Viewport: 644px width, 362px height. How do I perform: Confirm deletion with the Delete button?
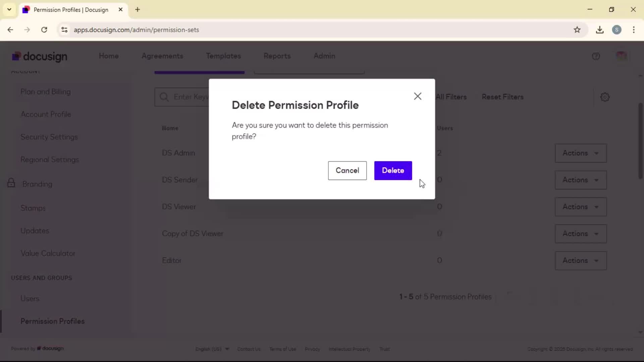coord(393,171)
